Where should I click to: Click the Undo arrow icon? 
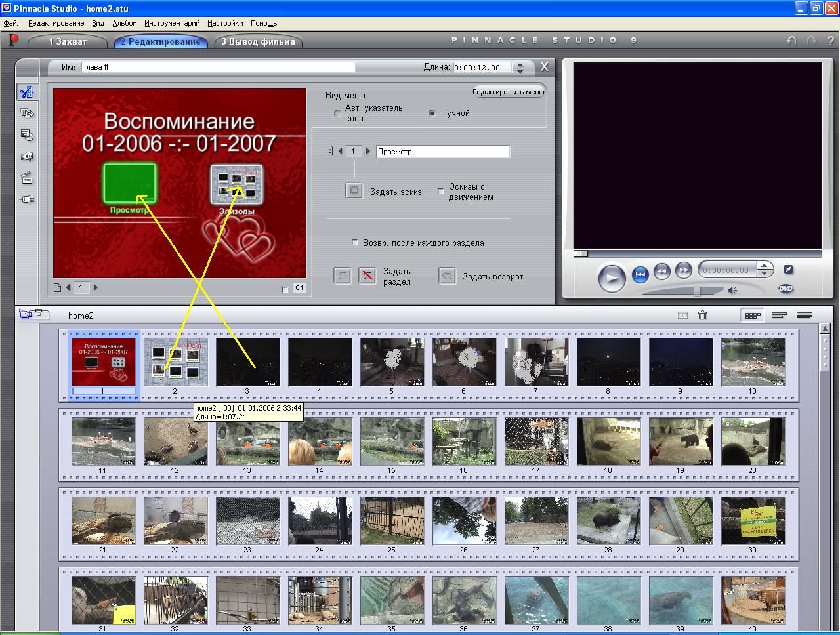pos(791,41)
